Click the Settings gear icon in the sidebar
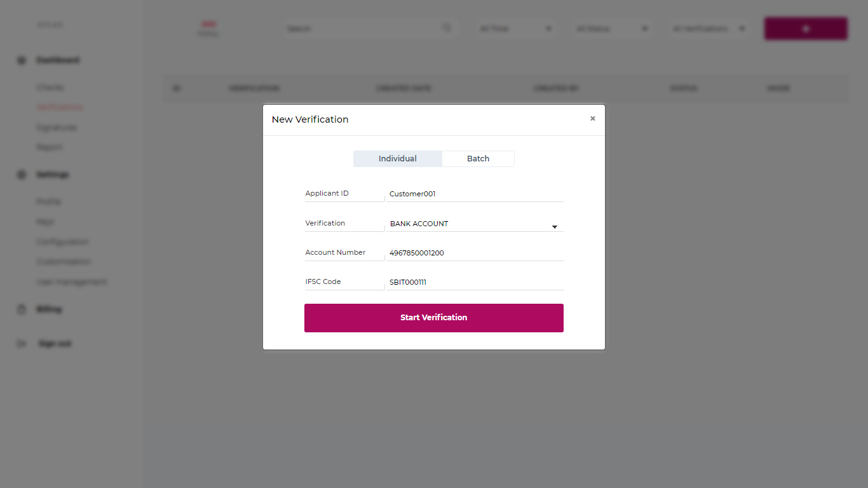 tap(22, 175)
